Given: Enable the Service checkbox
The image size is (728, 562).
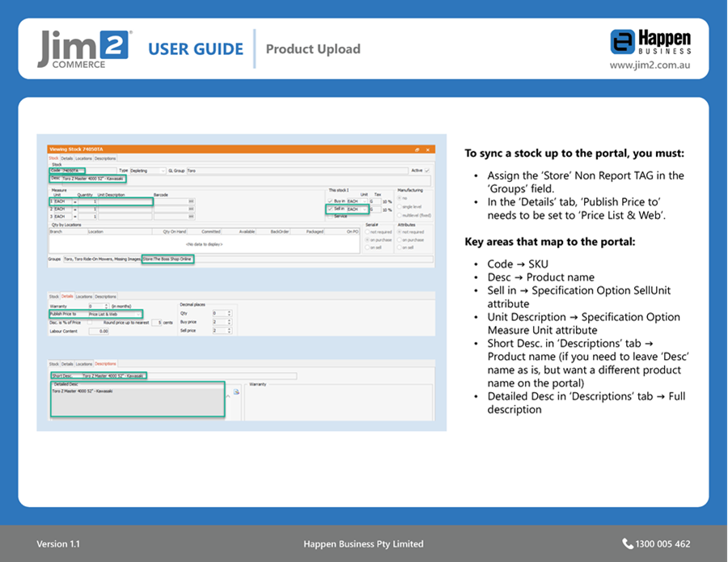Looking at the screenshot, I should pyautogui.click(x=330, y=217).
